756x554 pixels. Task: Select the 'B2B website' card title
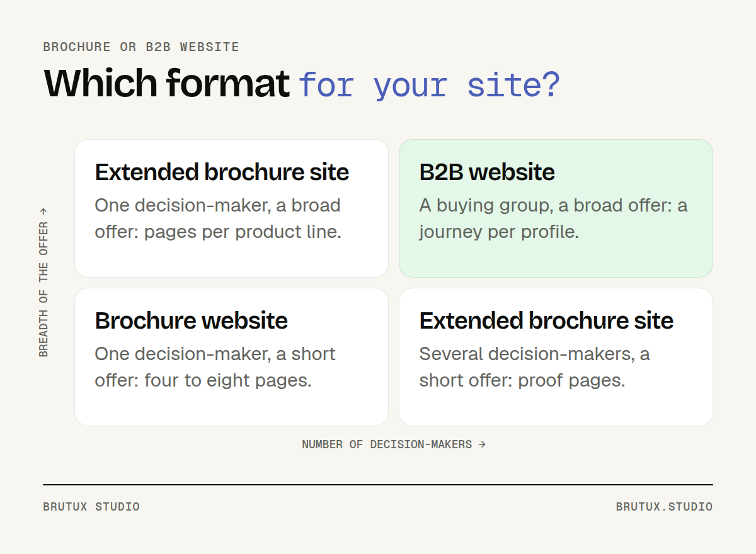pos(487,172)
